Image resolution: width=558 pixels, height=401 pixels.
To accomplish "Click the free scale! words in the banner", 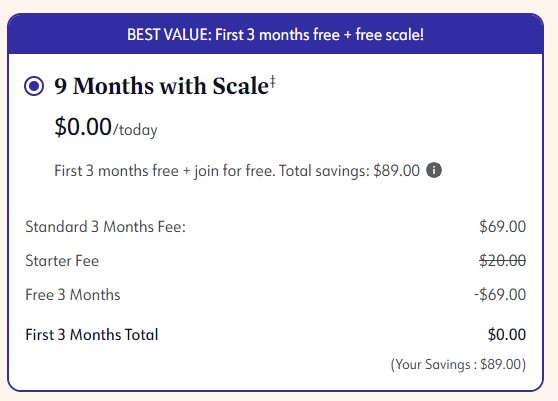I will click(390, 35).
